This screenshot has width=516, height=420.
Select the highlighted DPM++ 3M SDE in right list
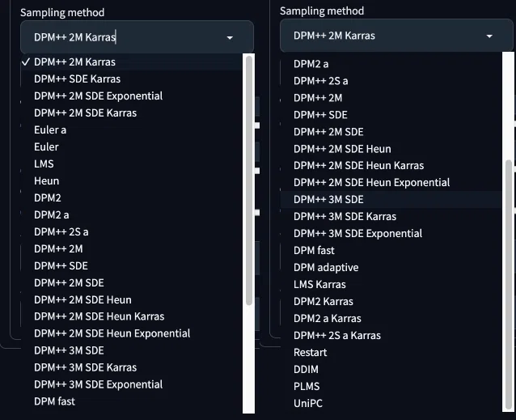391,199
